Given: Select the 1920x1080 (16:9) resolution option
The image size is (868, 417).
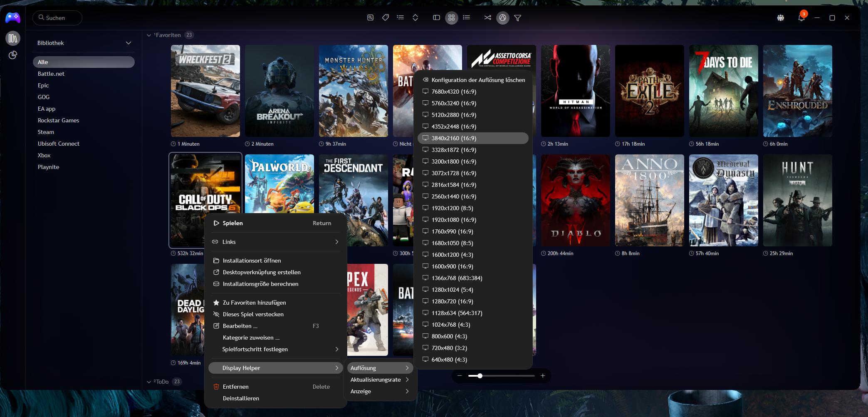Looking at the screenshot, I should click(473, 220).
